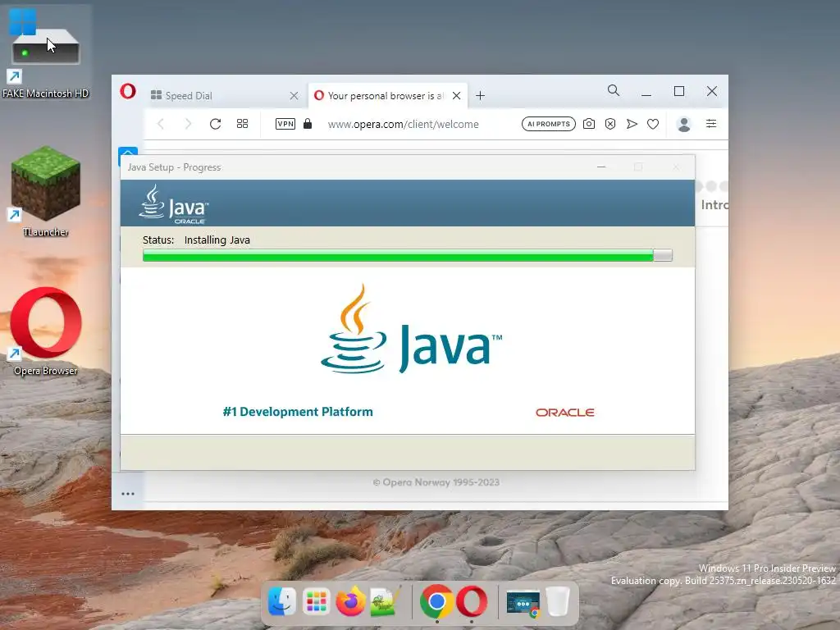The height and width of the screenshot is (630, 840).
Task: Go forward in Opera navigation
Action: coord(188,124)
